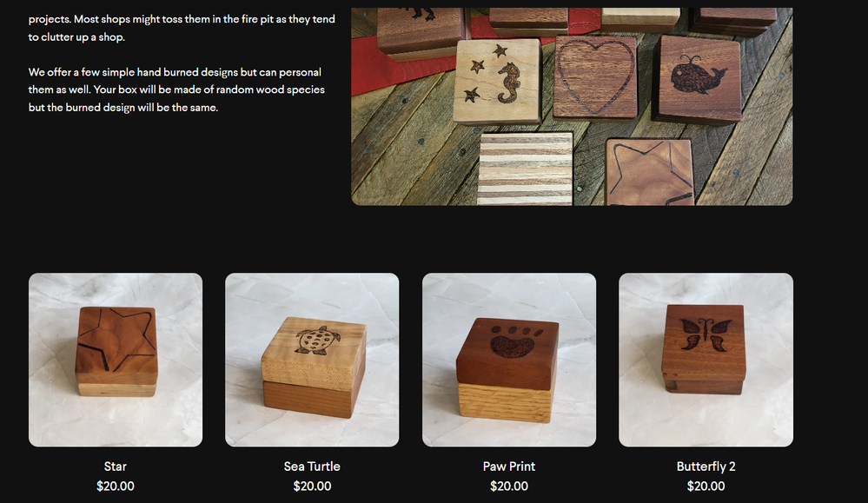View the Butterfly 2 box product image
Viewport: 868px width, 503px height.
pos(706,360)
